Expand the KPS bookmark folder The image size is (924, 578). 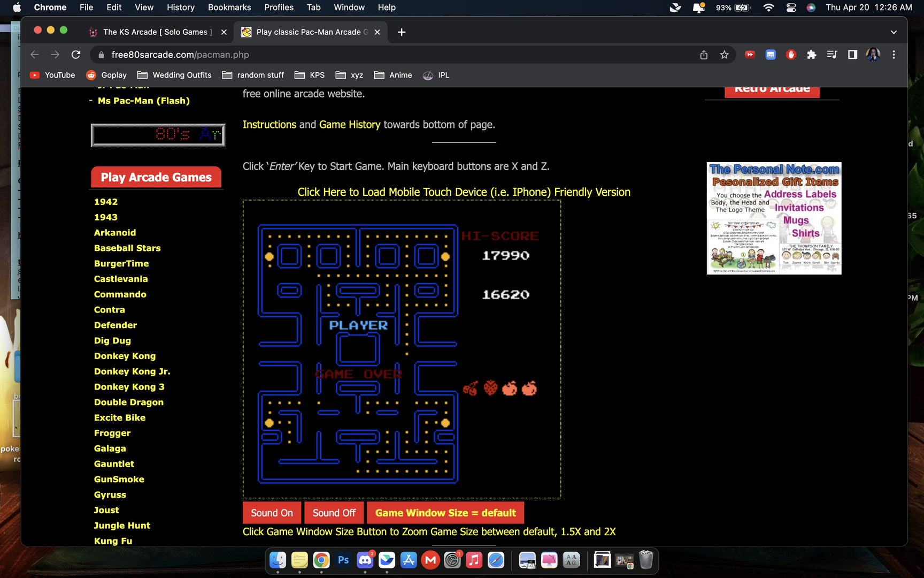tap(310, 75)
